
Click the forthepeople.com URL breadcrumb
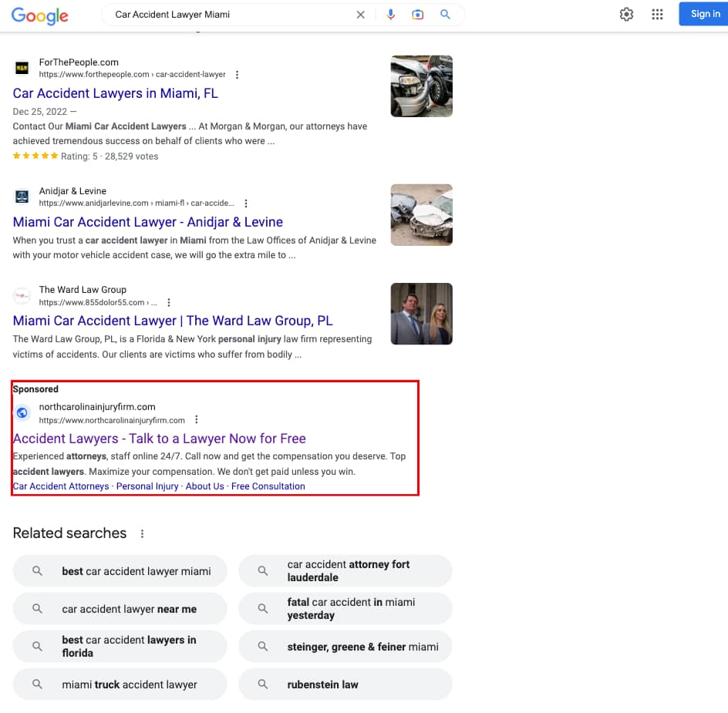(x=133, y=75)
